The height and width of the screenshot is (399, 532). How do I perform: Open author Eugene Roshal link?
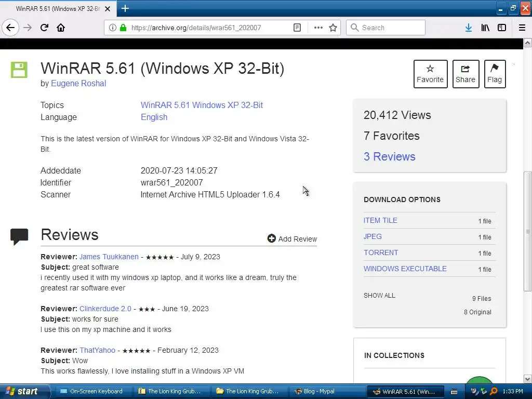point(78,84)
